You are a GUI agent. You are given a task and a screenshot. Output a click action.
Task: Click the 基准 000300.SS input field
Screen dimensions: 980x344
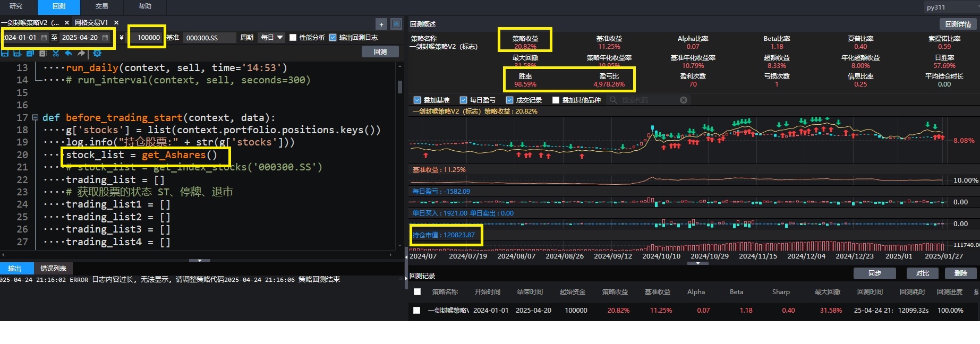209,38
